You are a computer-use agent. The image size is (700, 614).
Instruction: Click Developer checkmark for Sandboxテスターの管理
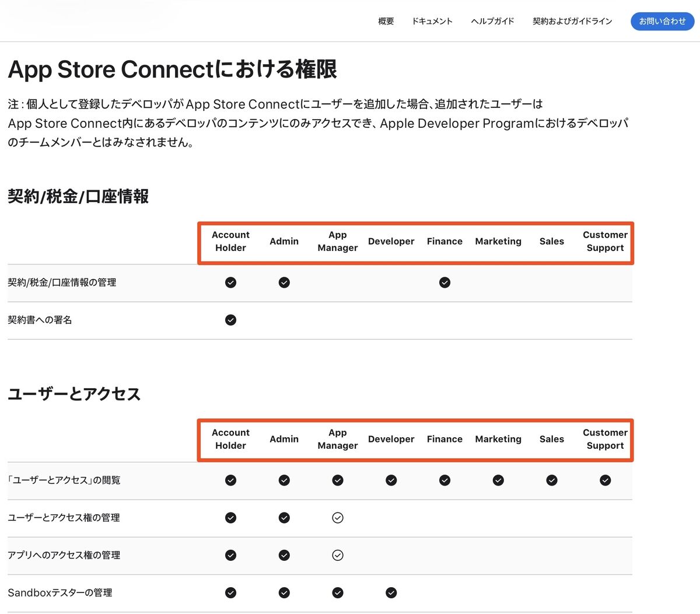point(391,592)
